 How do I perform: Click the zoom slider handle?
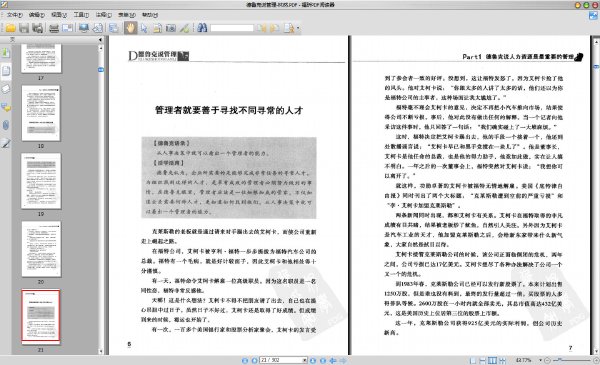[559, 360]
